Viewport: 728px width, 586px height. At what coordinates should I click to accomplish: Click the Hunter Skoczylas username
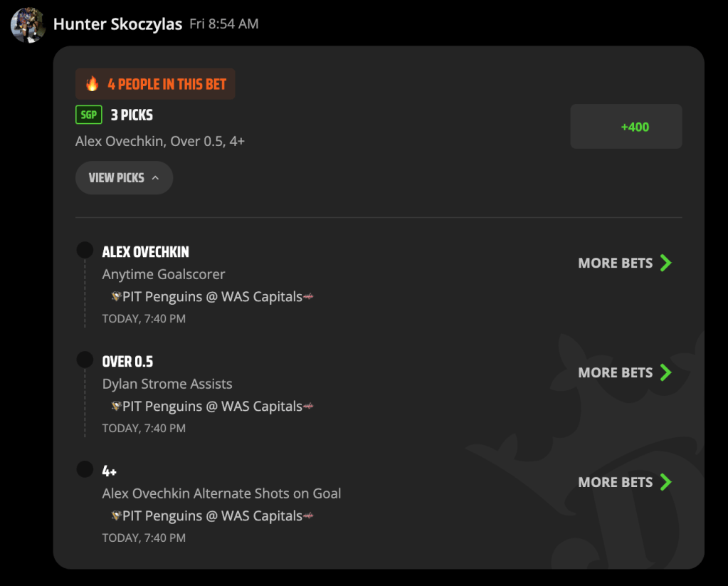(x=117, y=23)
